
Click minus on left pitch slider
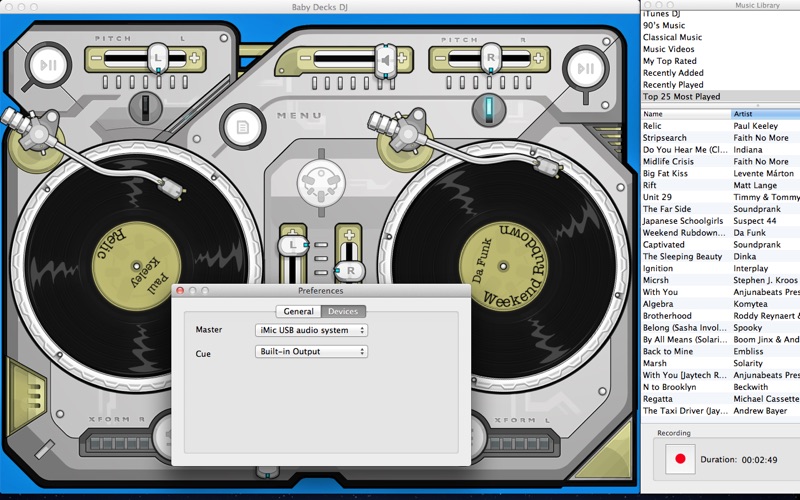pos(97,58)
